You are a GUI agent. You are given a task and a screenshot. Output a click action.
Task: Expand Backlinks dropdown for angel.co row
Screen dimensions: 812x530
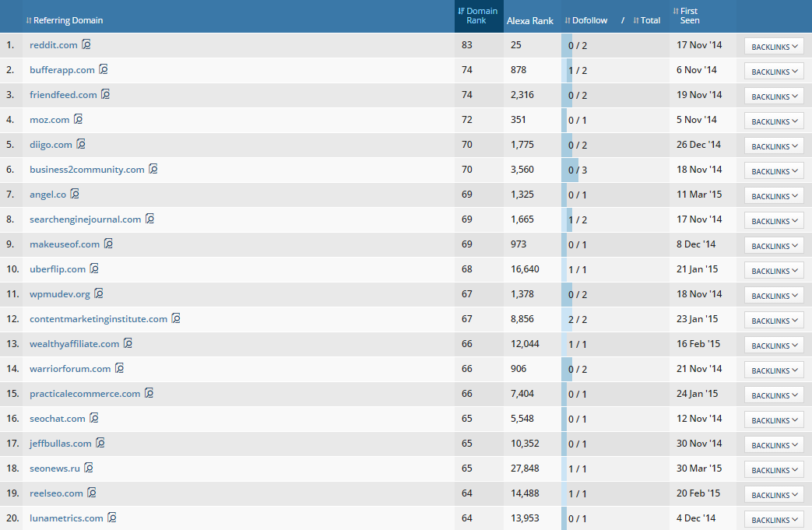click(774, 195)
